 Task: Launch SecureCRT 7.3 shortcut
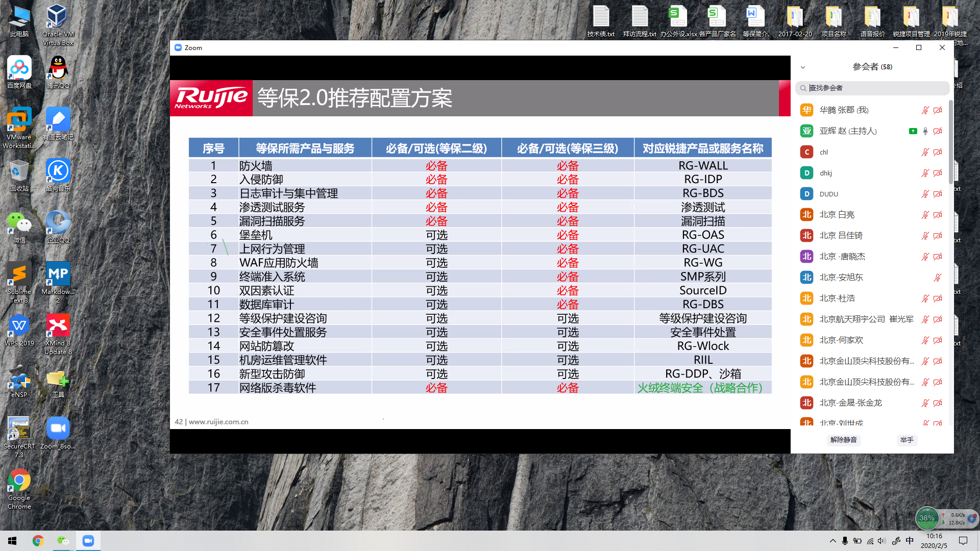(x=19, y=437)
